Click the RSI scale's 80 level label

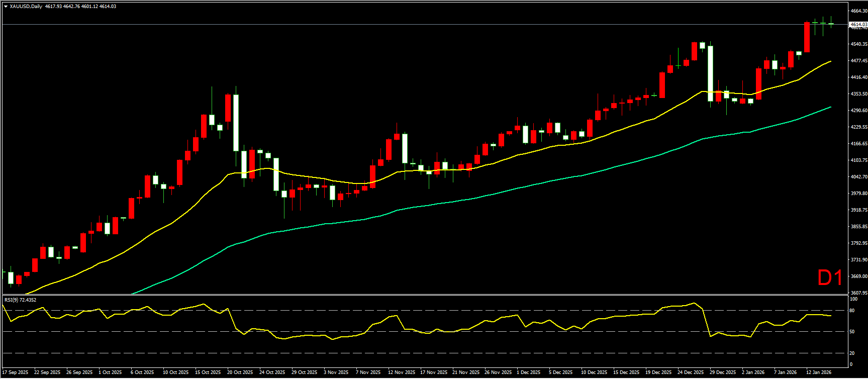click(851, 311)
